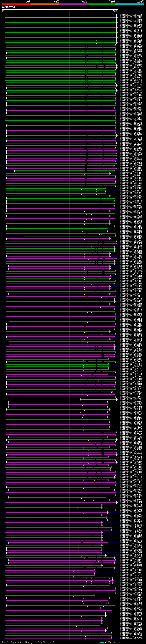Select hit label UniRef100_A5ADJ7
Viewport: 146px width, 644px height.
(131, 429)
